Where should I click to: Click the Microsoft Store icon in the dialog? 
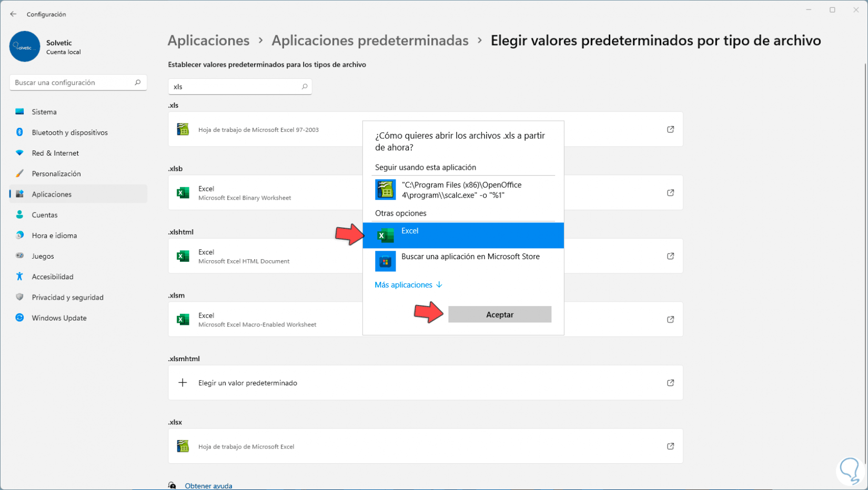point(385,261)
